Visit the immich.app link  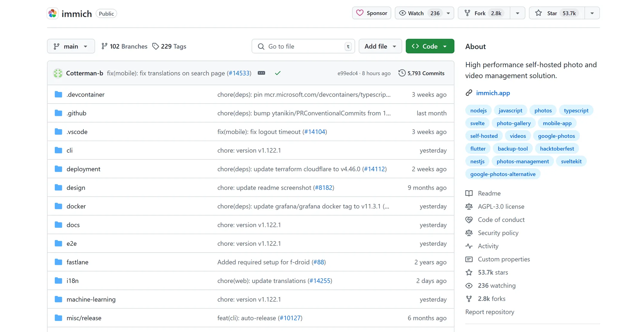click(493, 93)
